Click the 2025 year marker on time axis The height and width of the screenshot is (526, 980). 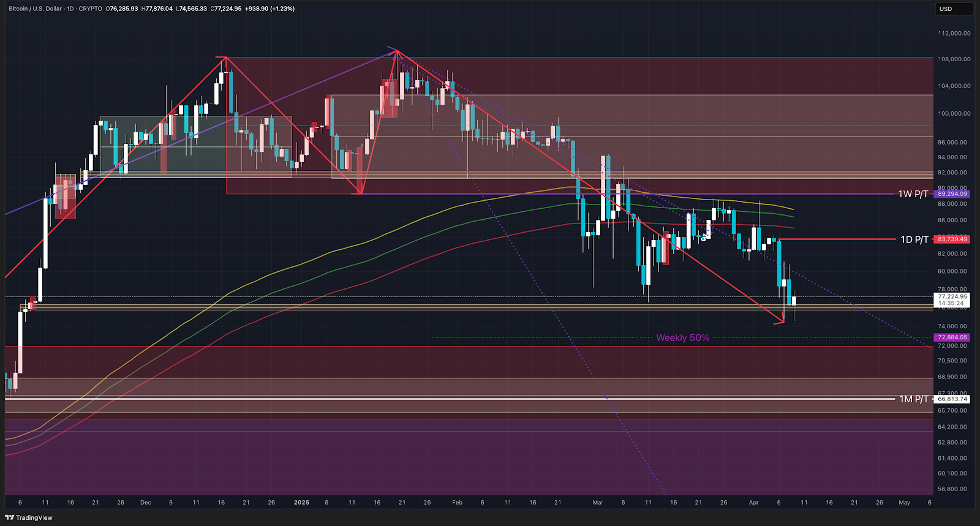pos(301,503)
